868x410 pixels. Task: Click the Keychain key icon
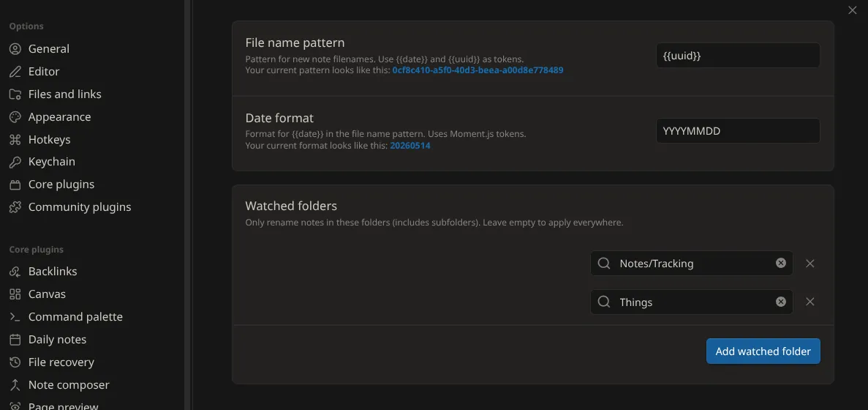point(15,162)
